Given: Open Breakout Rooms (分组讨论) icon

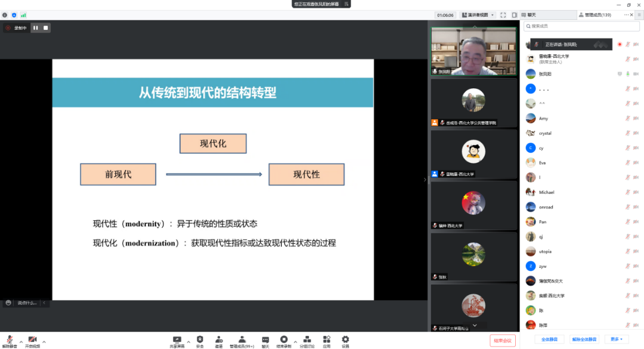Looking at the screenshot, I should click(306, 340).
